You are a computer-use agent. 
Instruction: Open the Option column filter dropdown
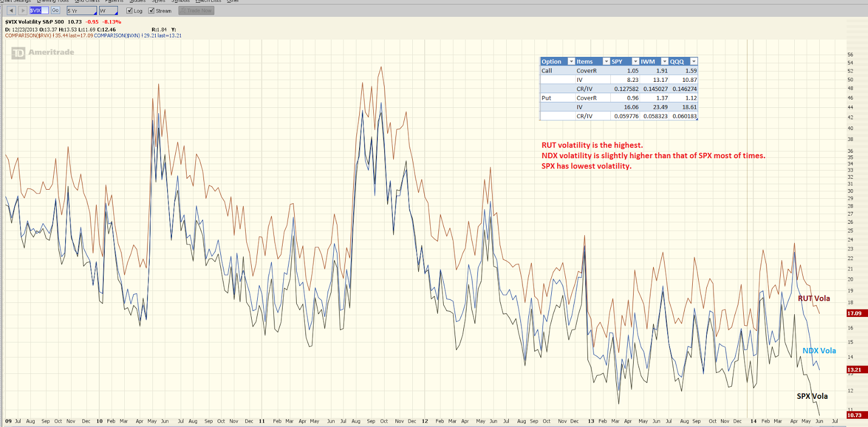click(x=571, y=62)
